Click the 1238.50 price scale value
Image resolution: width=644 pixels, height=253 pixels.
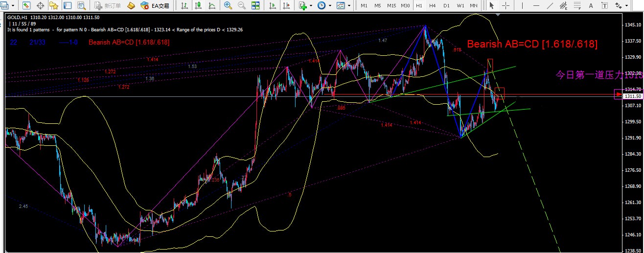[x=632, y=250]
